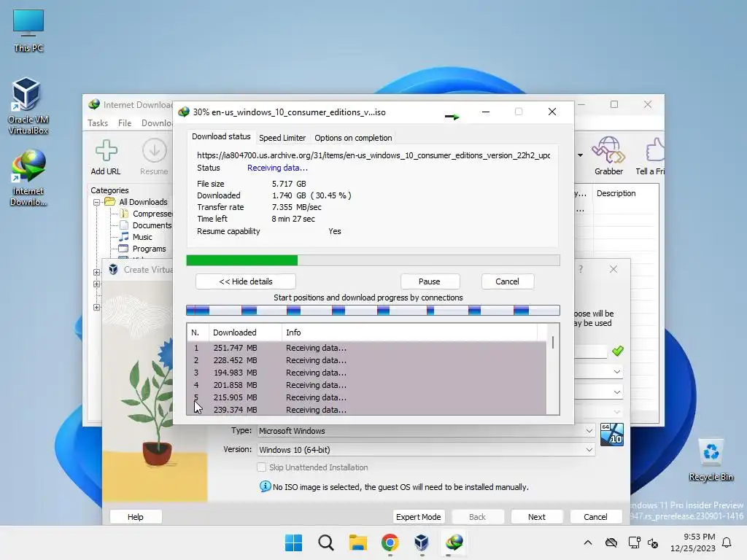Image resolution: width=747 pixels, height=560 pixels.
Task: Toggle Skip Unattended Installation checkbox
Action: [262, 467]
